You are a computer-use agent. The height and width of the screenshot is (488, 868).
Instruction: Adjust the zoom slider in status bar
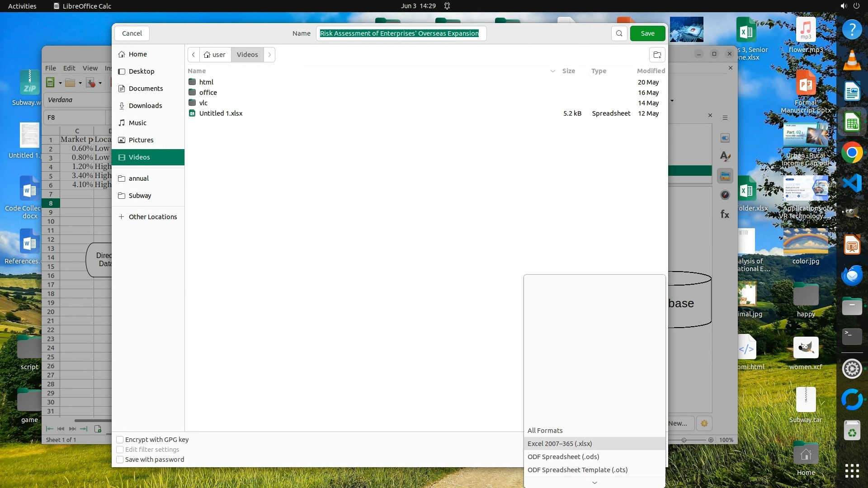click(684, 440)
